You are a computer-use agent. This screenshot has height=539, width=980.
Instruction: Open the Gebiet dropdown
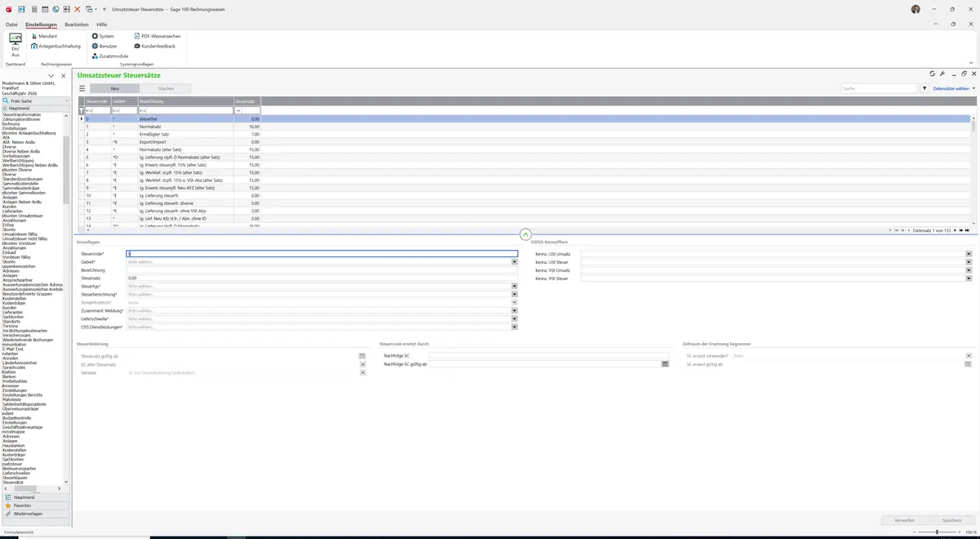point(514,262)
